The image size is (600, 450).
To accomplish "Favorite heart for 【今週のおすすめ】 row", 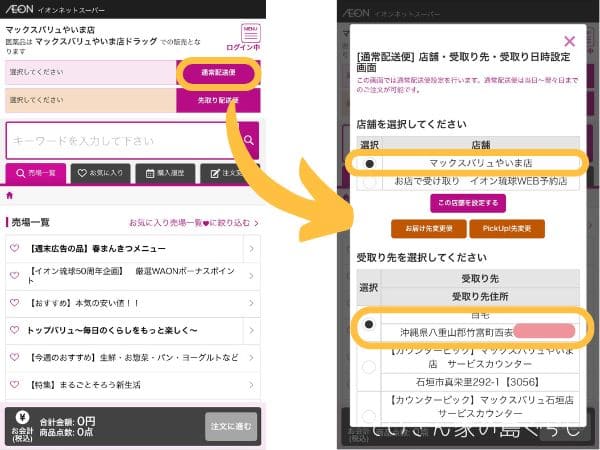I will [x=15, y=357].
